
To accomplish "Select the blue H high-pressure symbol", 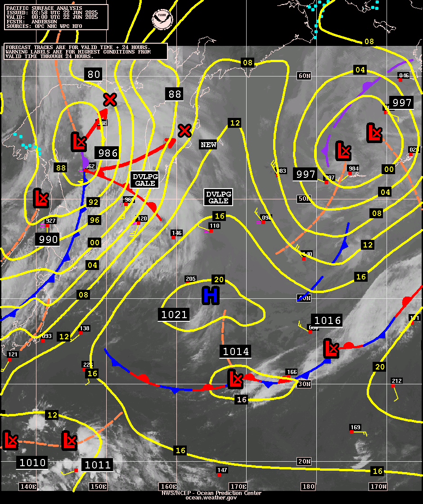I will pos(211,296).
